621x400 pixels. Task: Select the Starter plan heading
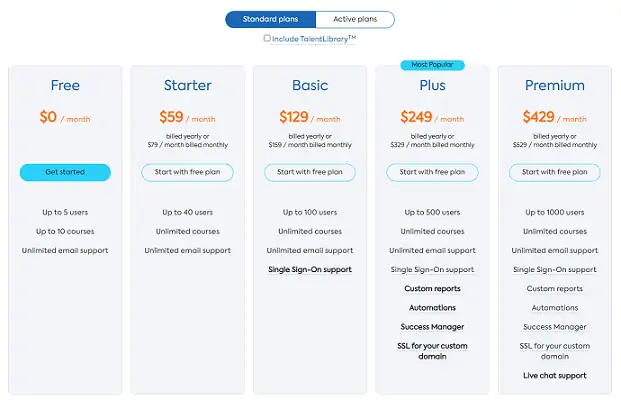(188, 85)
